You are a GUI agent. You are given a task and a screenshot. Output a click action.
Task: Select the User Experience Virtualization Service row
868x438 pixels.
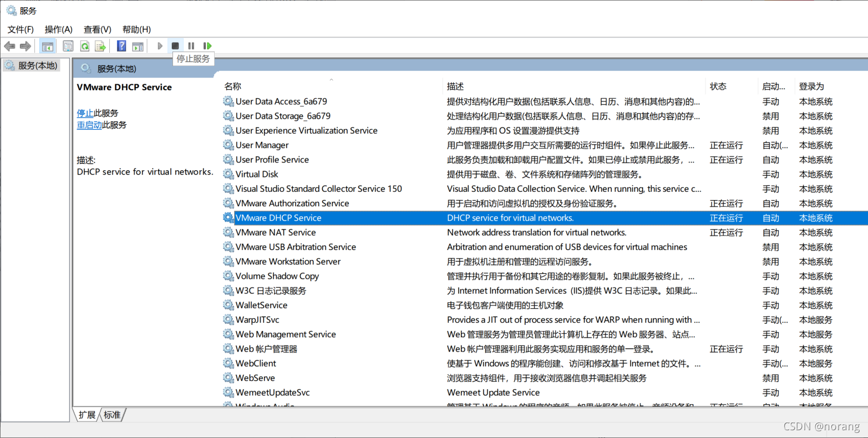pos(545,130)
